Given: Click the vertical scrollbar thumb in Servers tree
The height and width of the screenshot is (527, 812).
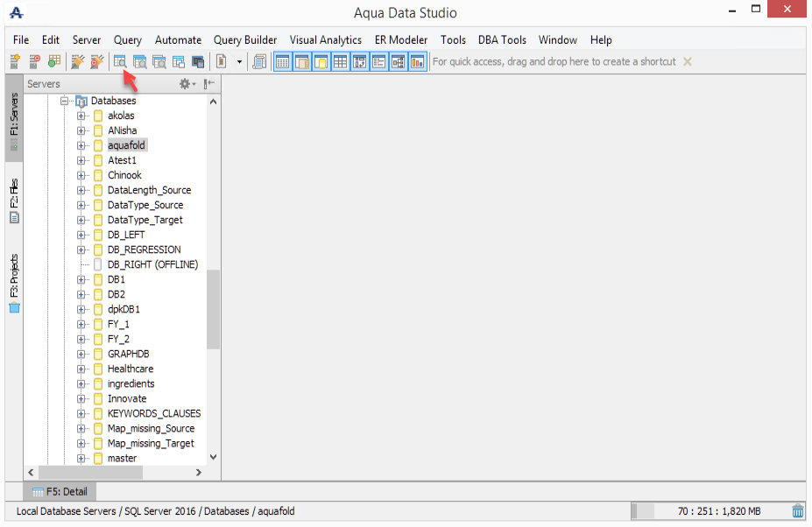Looking at the screenshot, I should point(213,310).
